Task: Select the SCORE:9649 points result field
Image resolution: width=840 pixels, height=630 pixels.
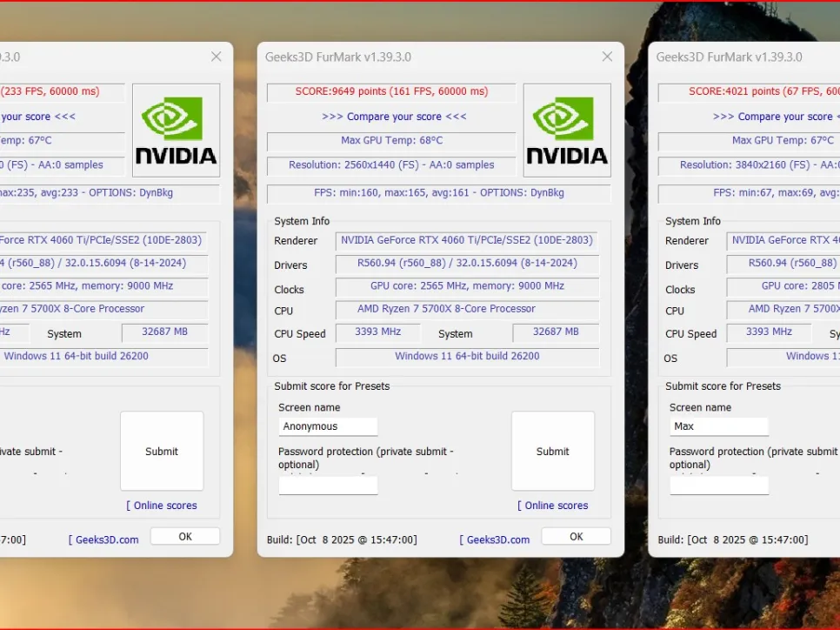Action: (391, 92)
